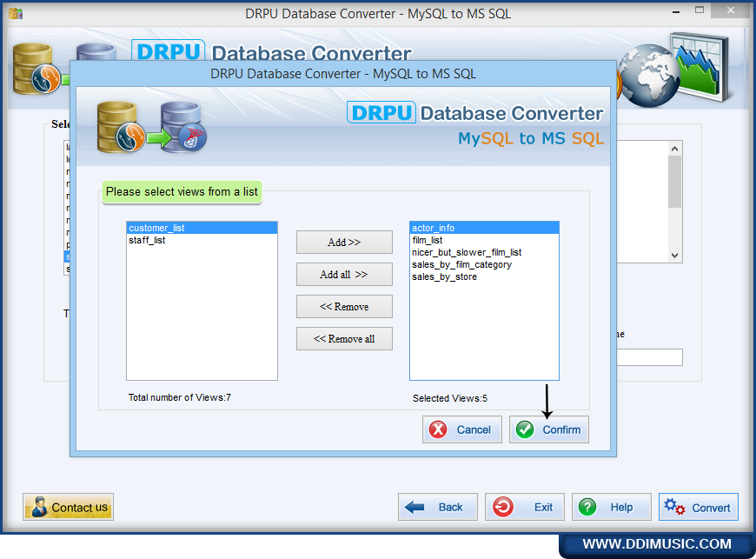Open the Contact us page

(x=68, y=507)
